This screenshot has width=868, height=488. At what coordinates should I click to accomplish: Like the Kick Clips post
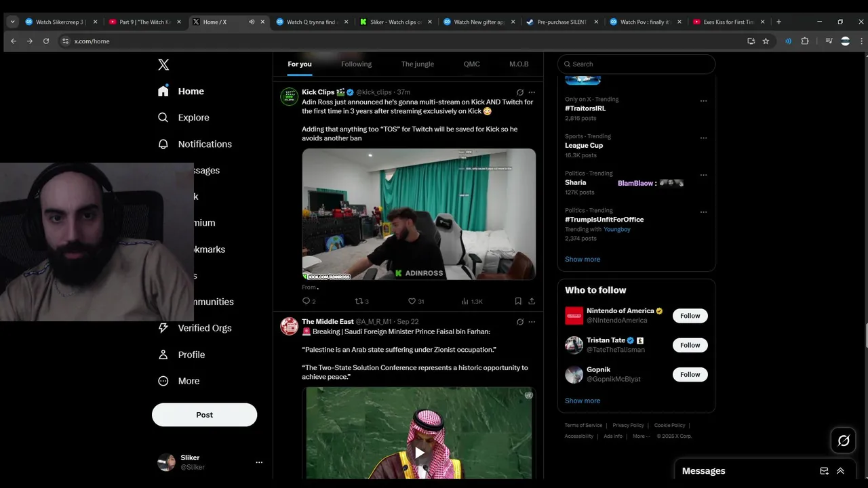pos(412,301)
